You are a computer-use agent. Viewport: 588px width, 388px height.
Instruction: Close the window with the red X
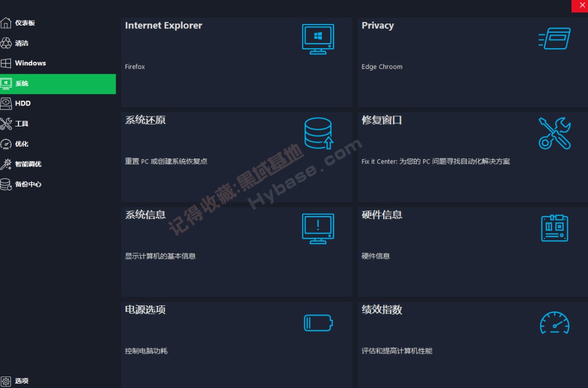[x=580, y=5]
